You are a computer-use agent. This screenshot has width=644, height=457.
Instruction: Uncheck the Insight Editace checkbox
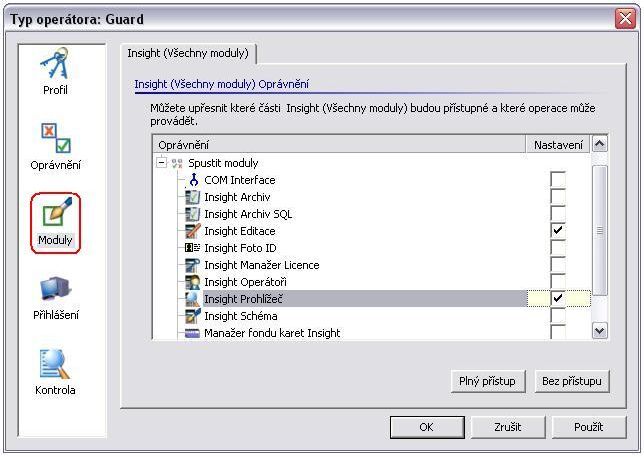pyautogui.click(x=558, y=231)
